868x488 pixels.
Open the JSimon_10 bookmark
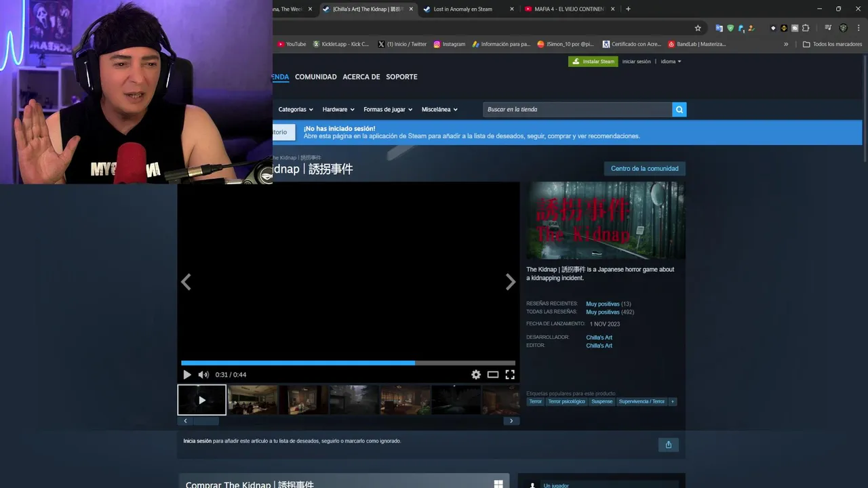566,45
